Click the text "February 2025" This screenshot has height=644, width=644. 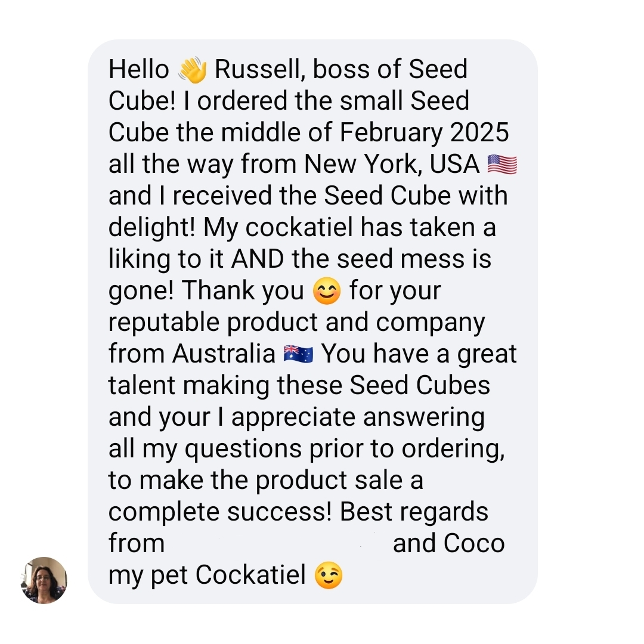[x=425, y=132]
